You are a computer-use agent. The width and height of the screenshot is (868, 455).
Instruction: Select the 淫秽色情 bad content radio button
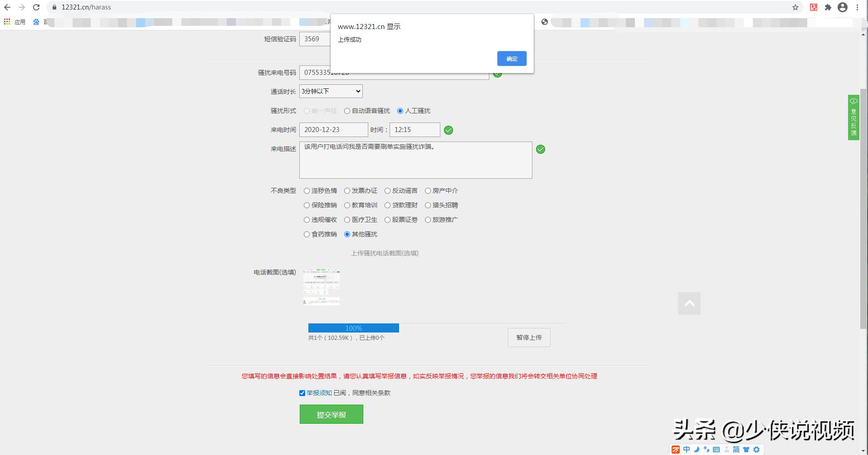point(307,191)
